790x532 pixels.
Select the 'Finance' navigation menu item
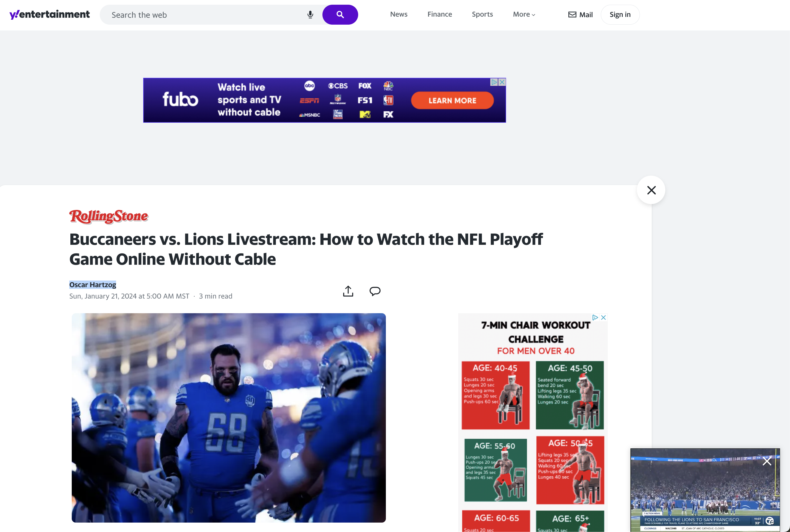click(440, 14)
